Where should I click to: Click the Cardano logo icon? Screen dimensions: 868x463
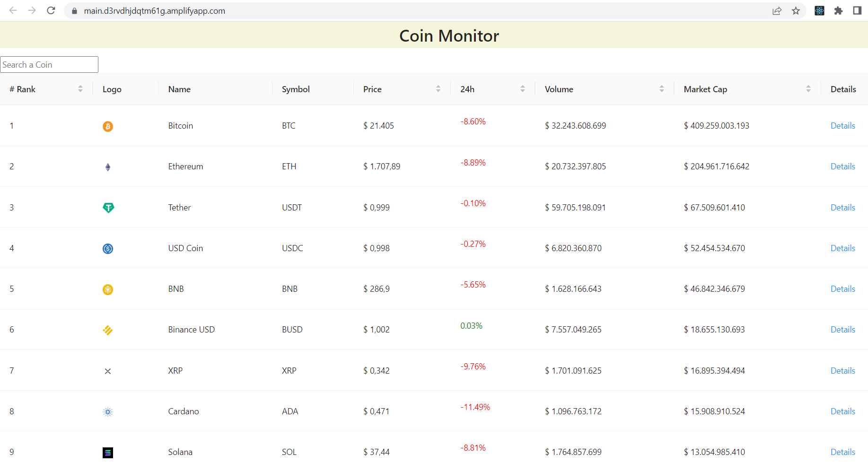107,411
